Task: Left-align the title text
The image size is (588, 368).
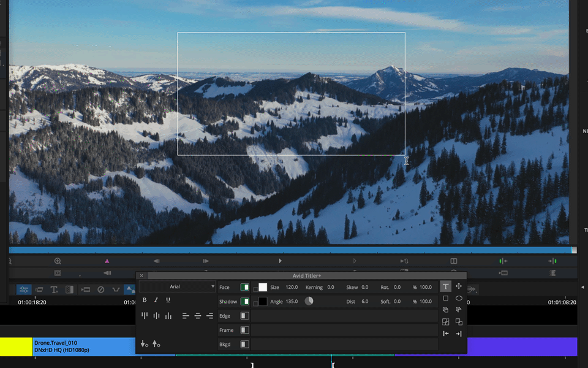Action: click(x=186, y=316)
